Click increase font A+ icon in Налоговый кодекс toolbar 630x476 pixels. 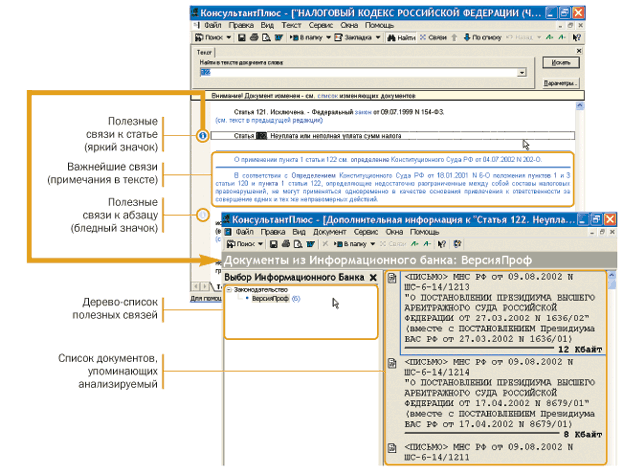tap(549, 37)
